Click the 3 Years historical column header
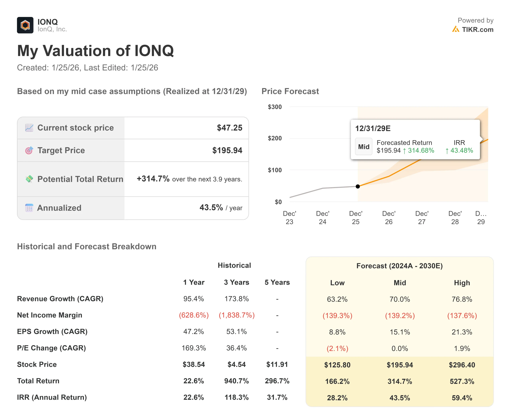 [236, 282]
